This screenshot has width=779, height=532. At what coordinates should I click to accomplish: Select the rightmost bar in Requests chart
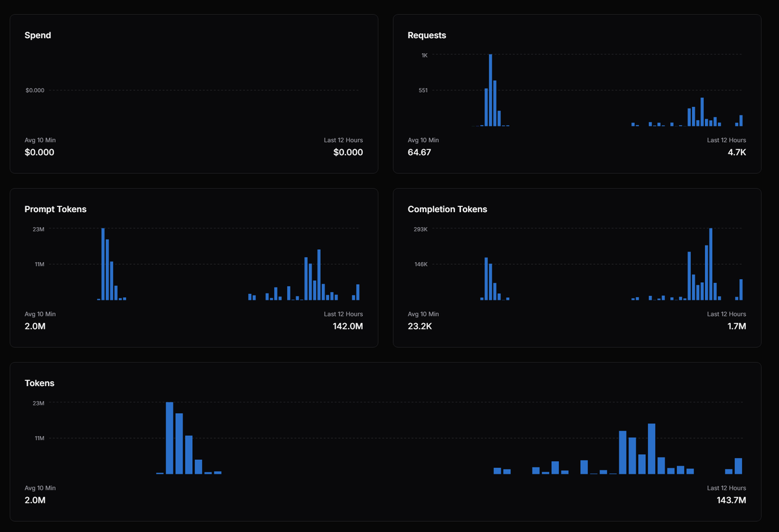point(741,121)
